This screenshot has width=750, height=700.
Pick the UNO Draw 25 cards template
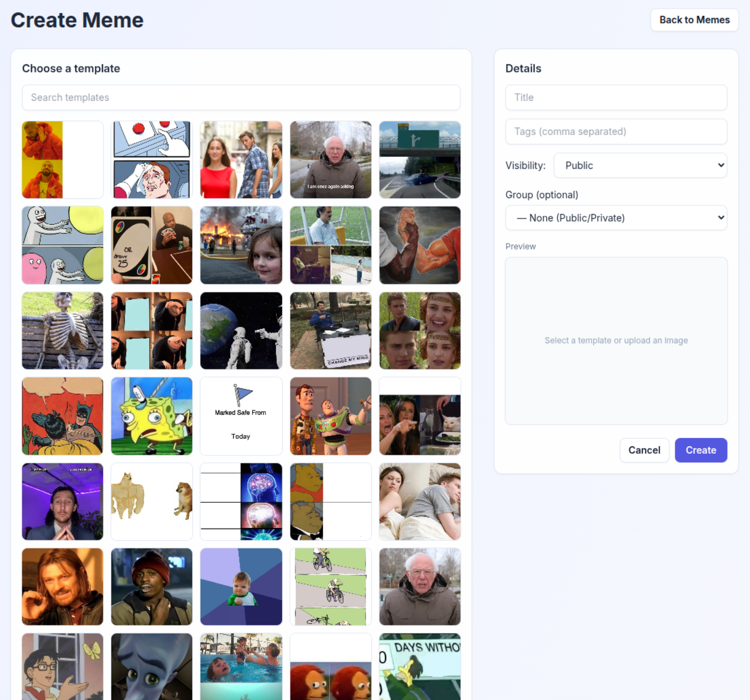coord(152,245)
